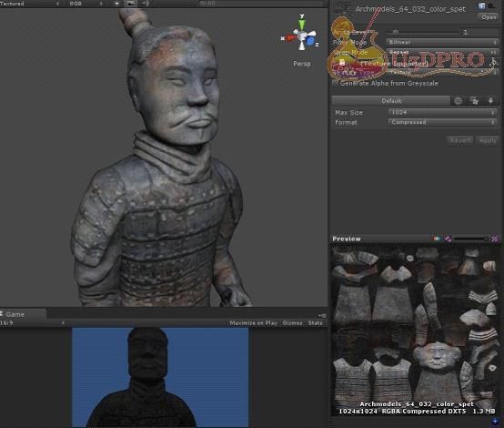Adjust Preview mip level slider

point(471,239)
